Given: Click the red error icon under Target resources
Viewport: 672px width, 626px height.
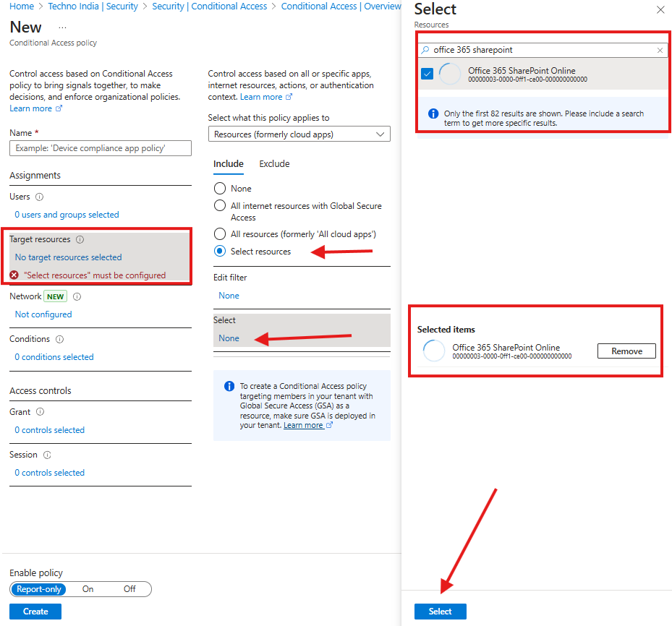Looking at the screenshot, I should 14,275.
